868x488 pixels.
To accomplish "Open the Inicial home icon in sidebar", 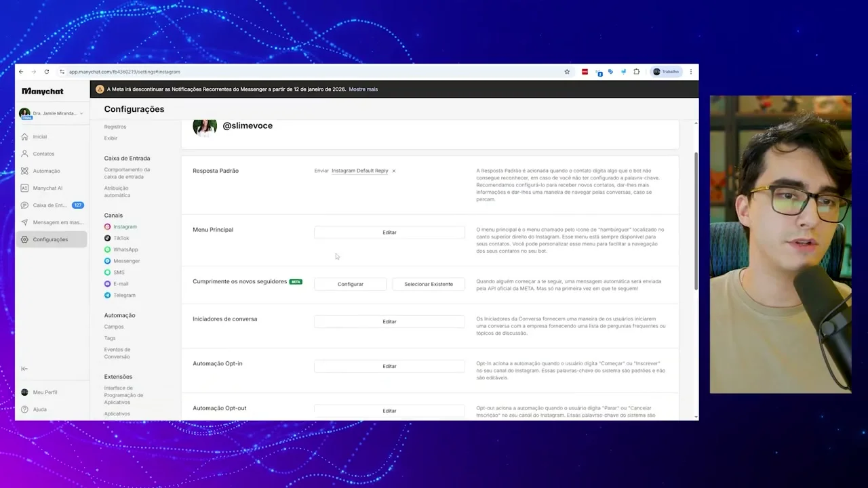I will coord(24,137).
